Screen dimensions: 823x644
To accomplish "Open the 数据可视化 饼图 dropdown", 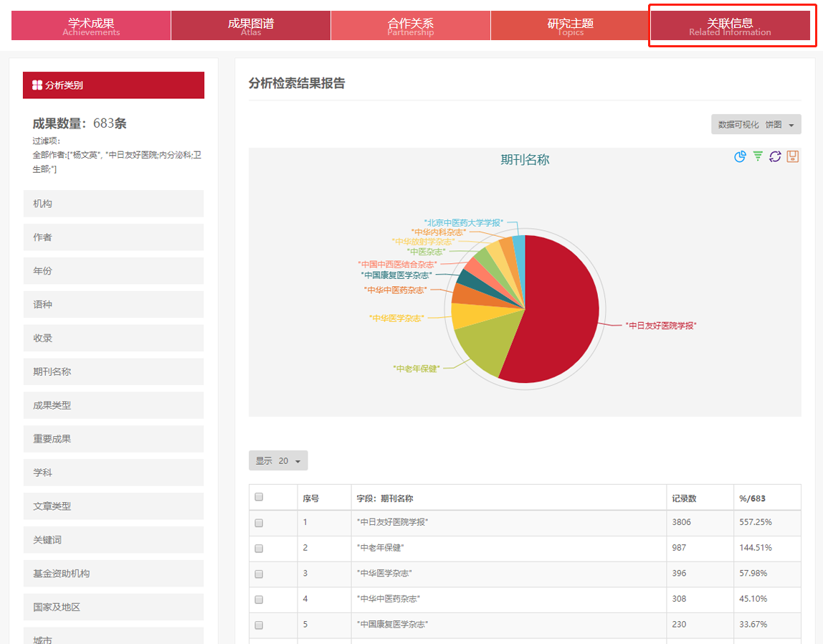I will 756,125.
